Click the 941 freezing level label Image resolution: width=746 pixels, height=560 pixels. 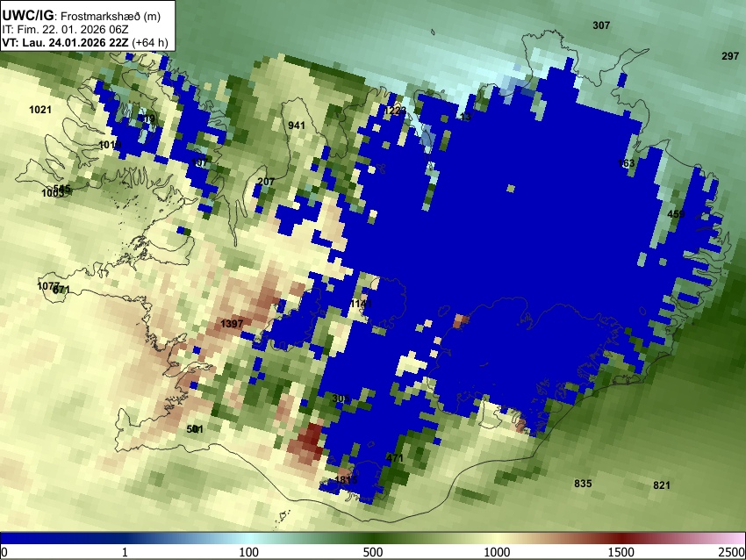[x=297, y=126]
